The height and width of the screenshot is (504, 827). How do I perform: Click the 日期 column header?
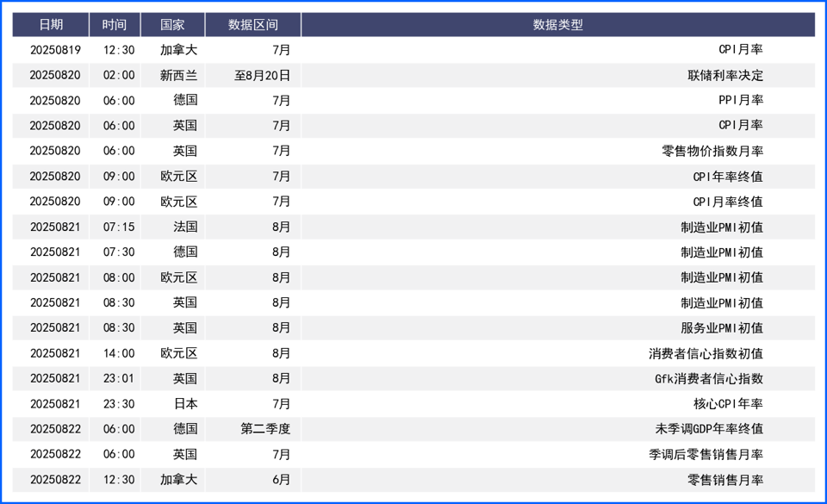[x=51, y=25]
